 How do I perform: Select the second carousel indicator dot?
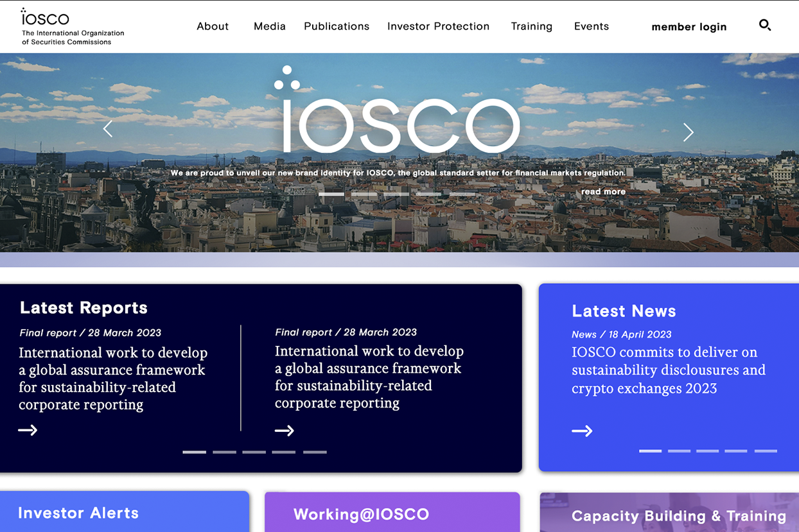click(364, 194)
